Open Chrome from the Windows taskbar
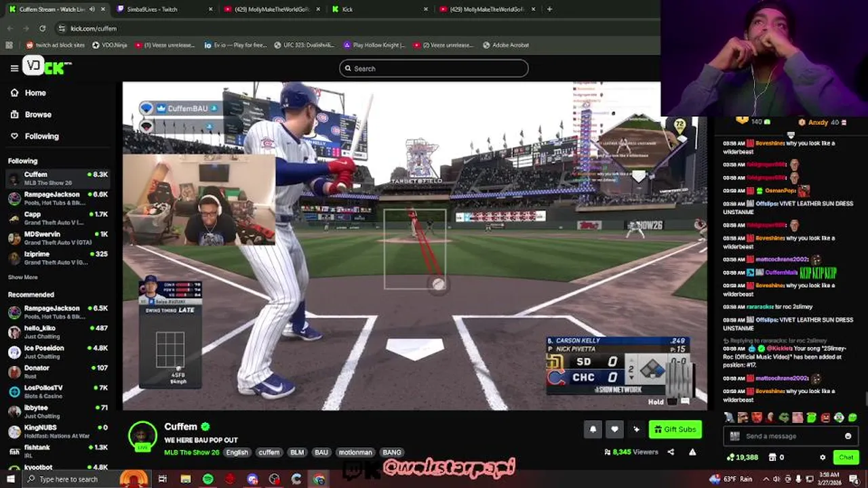The image size is (868, 488). point(319,479)
